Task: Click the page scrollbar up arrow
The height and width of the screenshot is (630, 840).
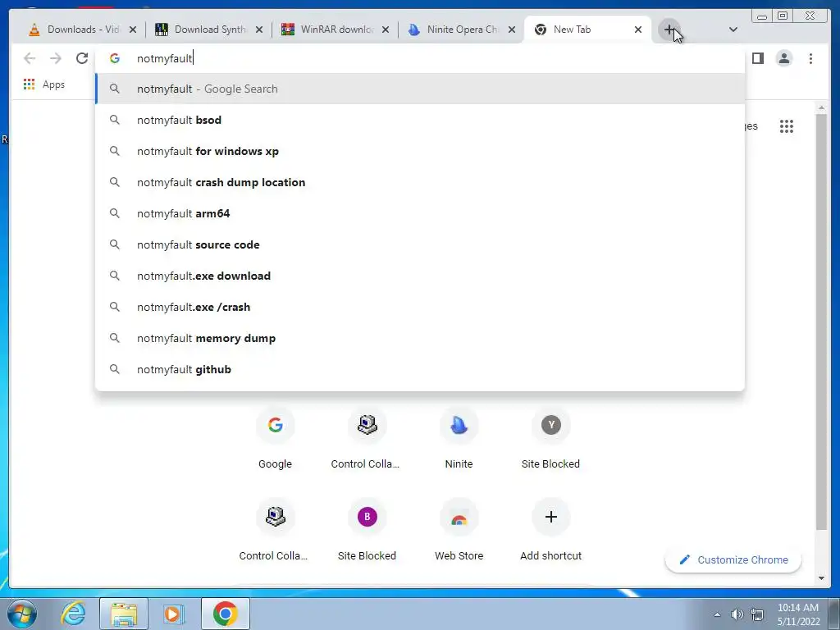Action: point(821,107)
